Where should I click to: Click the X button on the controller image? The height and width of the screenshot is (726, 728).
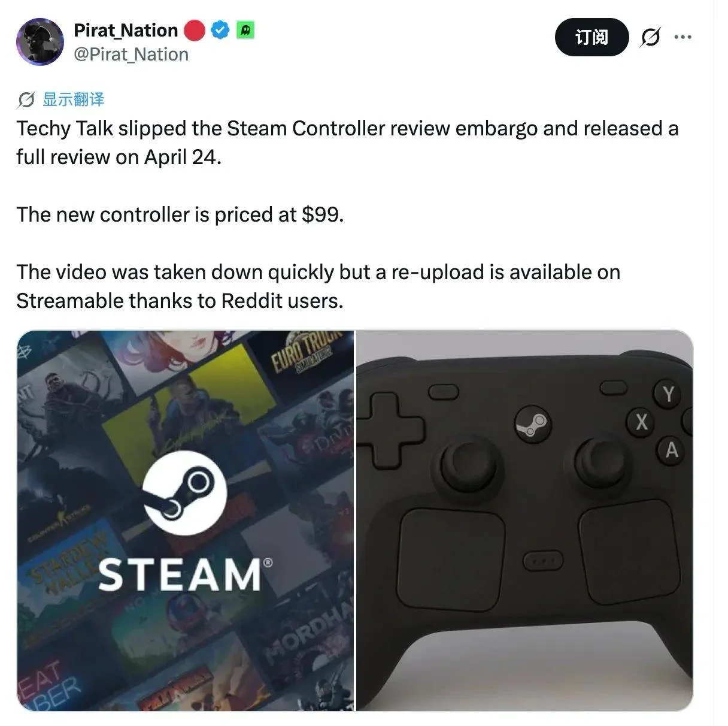[x=642, y=422]
